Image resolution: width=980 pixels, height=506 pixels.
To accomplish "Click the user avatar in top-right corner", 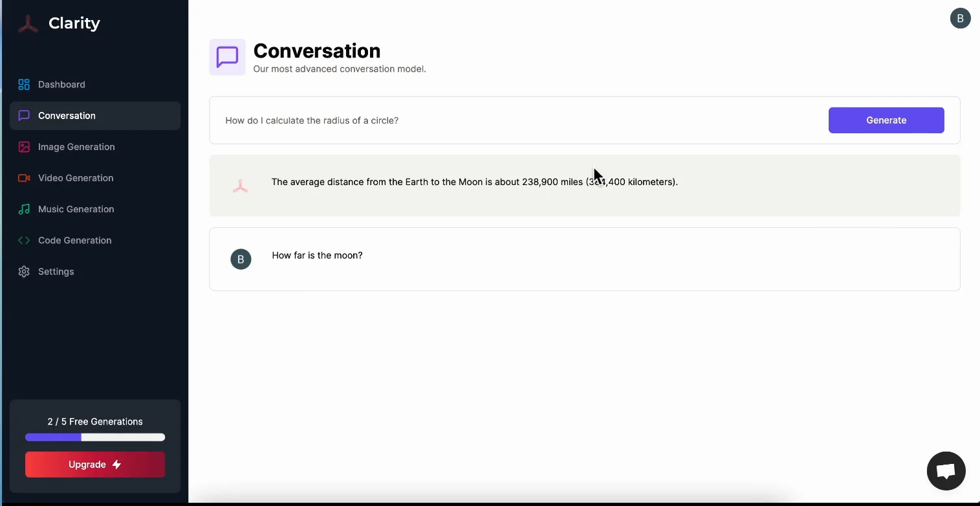I will tap(960, 18).
